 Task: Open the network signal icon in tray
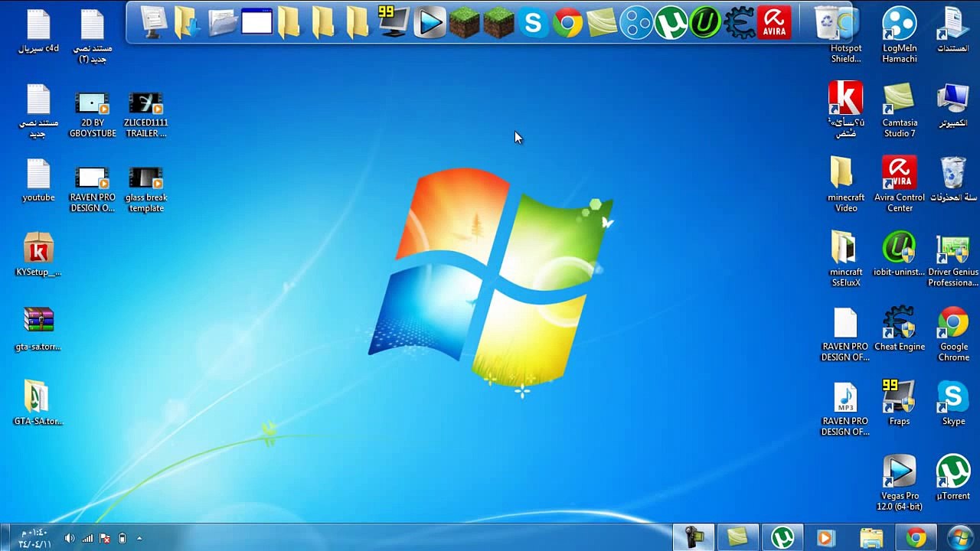(x=87, y=538)
